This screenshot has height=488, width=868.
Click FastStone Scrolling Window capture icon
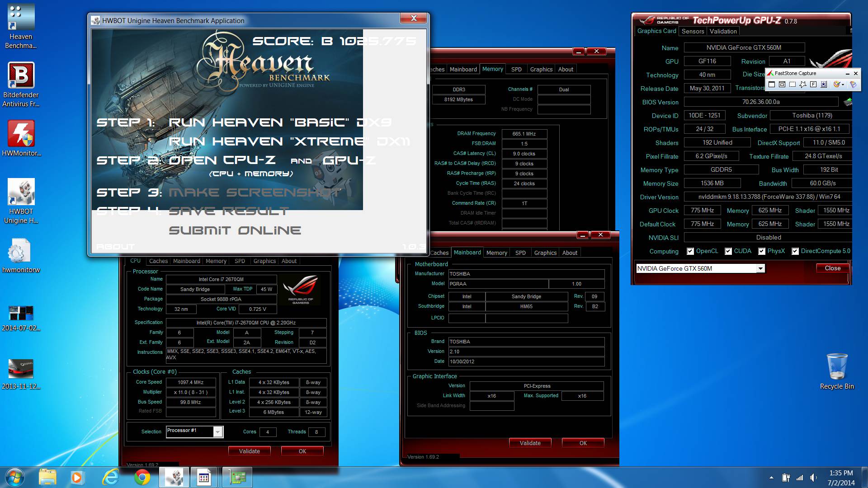pos(824,84)
